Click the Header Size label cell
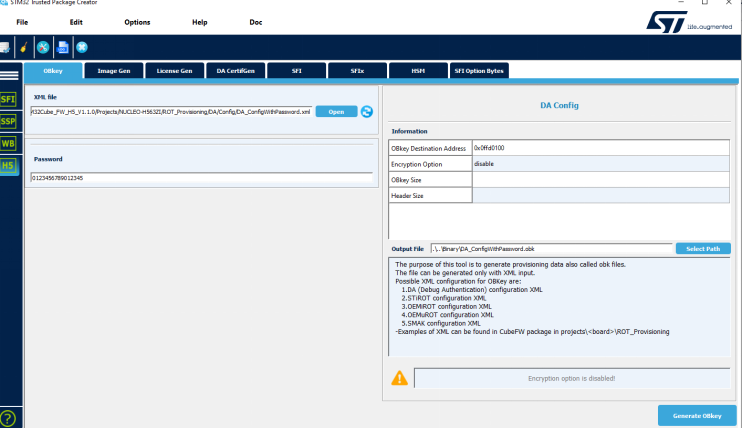Screen dimensions: 742x428 [x=431, y=196]
